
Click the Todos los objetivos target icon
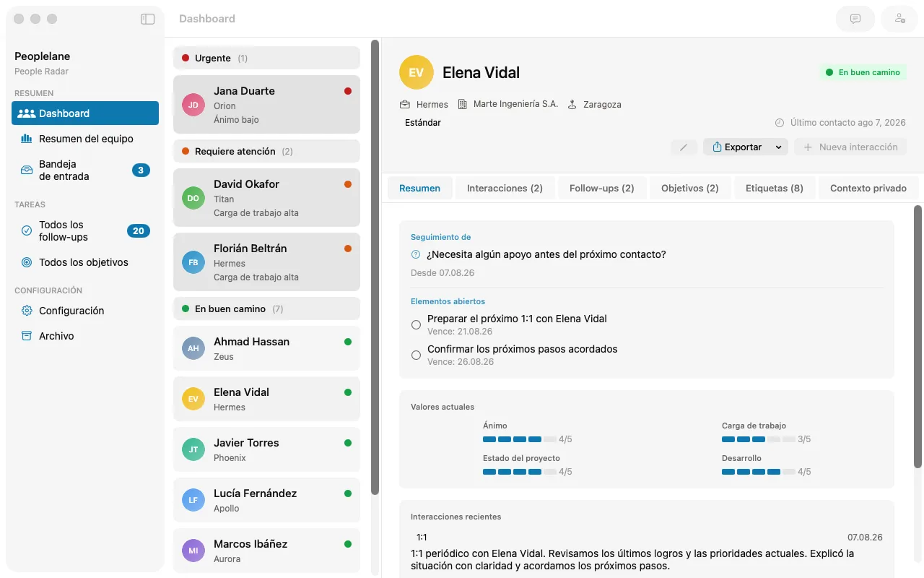tap(27, 262)
